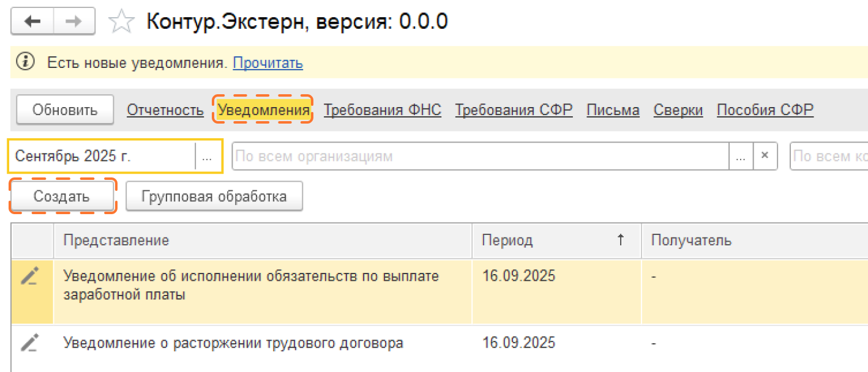Clear organization filter with X button
This screenshot has height=372, width=868.
765,156
